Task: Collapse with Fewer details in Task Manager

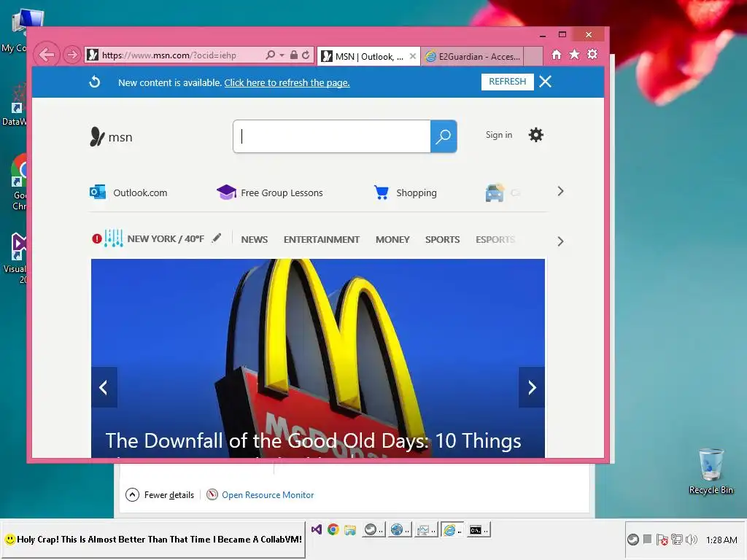Action: 160,495
